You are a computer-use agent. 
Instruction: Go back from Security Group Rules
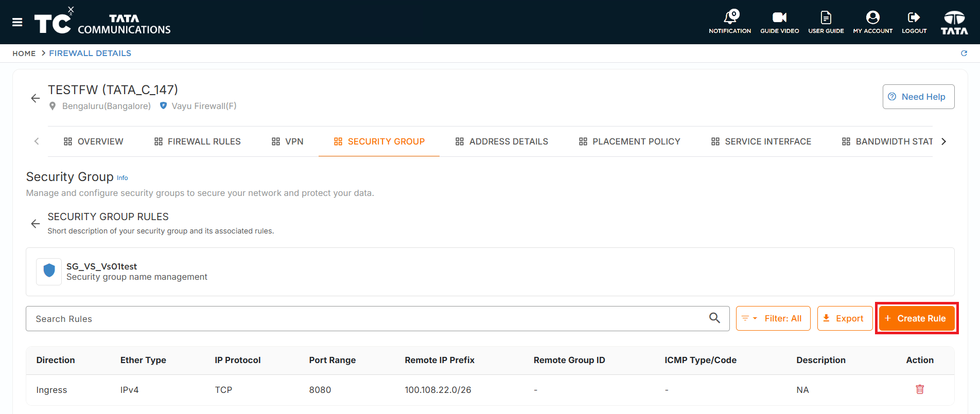[x=36, y=224]
